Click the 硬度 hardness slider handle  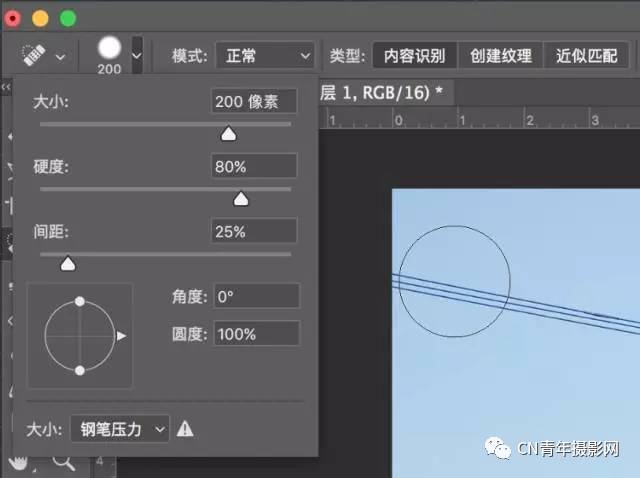[240, 198]
